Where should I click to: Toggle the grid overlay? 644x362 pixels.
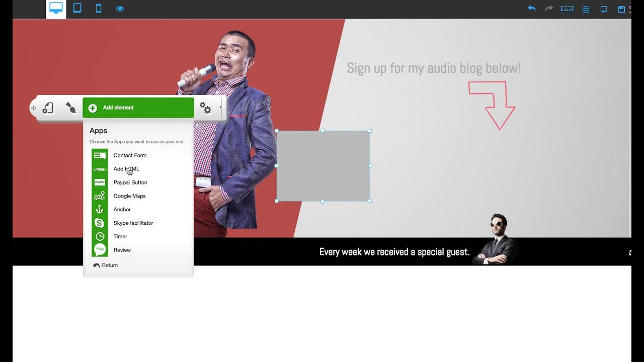(586, 9)
